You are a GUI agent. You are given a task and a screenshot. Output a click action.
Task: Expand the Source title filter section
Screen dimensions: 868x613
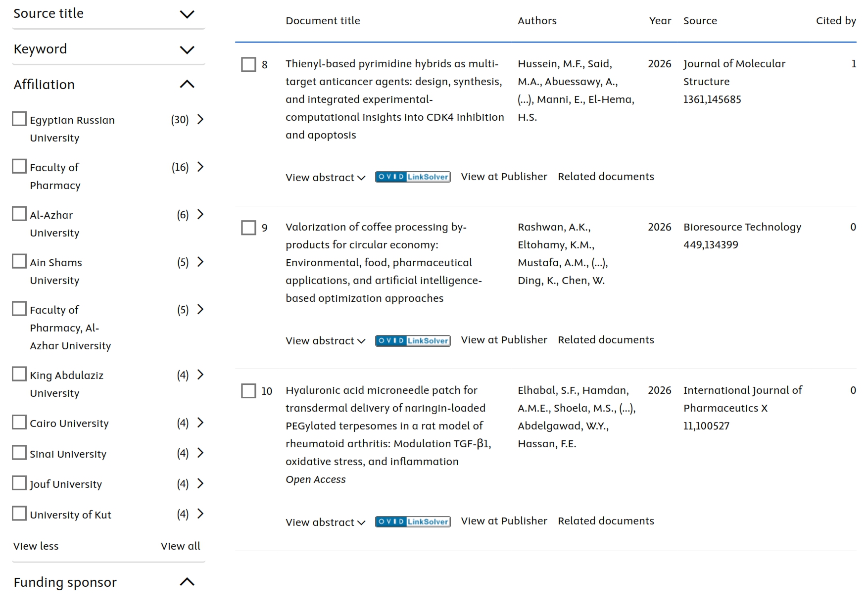pos(187,14)
